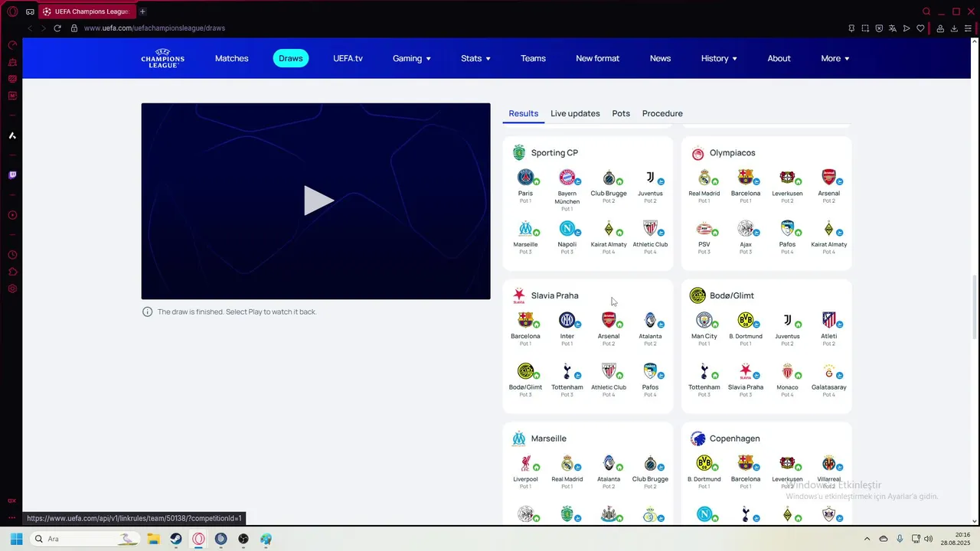Select the Results tab
The height and width of the screenshot is (551, 980).
(524, 113)
